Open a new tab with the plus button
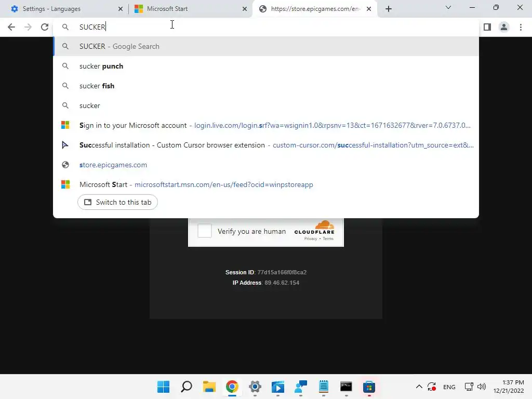 pyautogui.click(x=389, y=9)
